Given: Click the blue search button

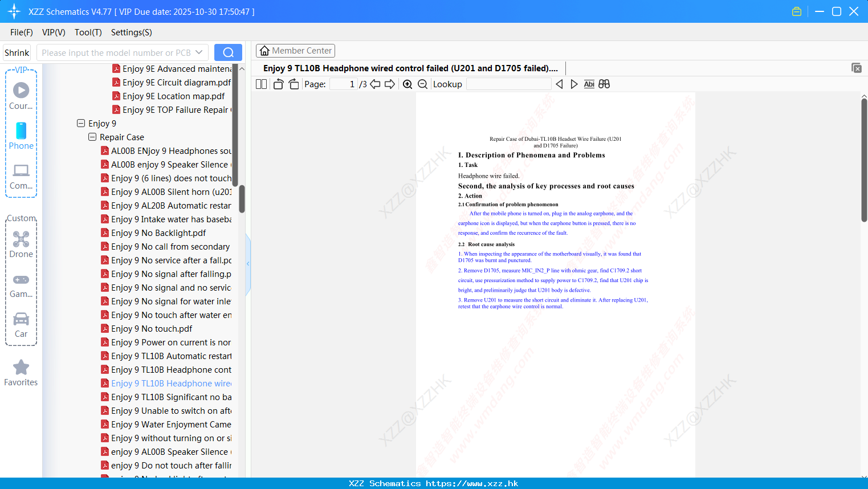Looking at the screenshot, I should coord(228,52).
